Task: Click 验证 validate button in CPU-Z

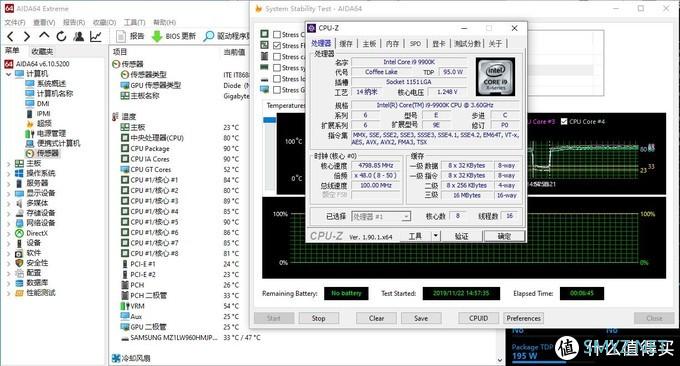Action: tap(461, 235)
